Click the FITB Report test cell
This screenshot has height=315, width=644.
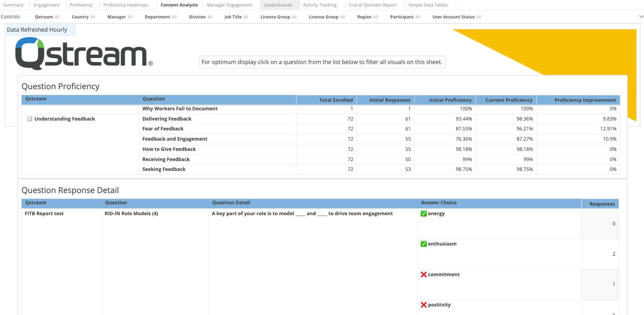44,214
